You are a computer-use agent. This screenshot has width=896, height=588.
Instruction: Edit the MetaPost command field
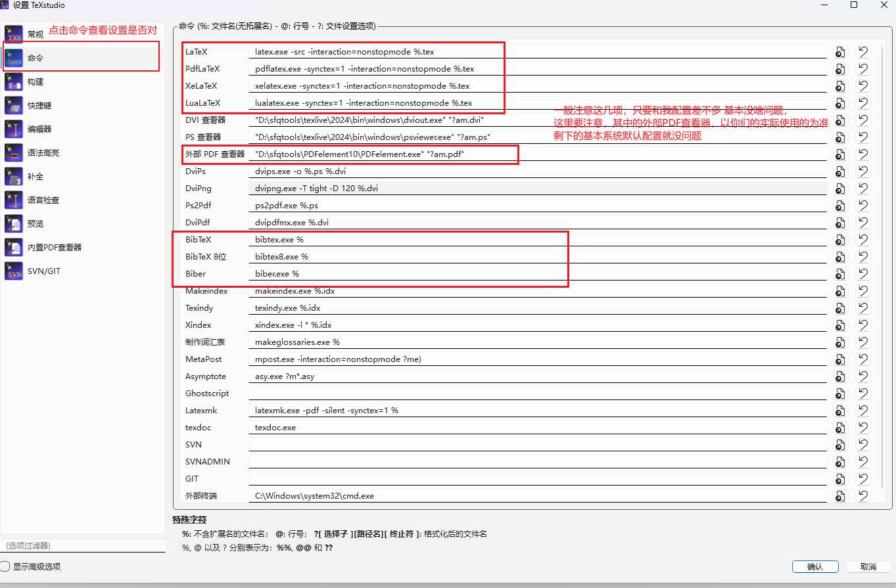coord(538,359)
